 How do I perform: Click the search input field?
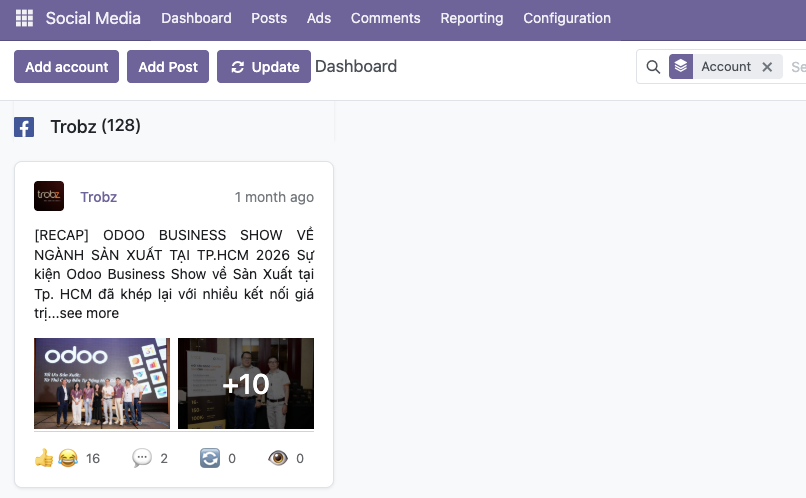[798, 67]
